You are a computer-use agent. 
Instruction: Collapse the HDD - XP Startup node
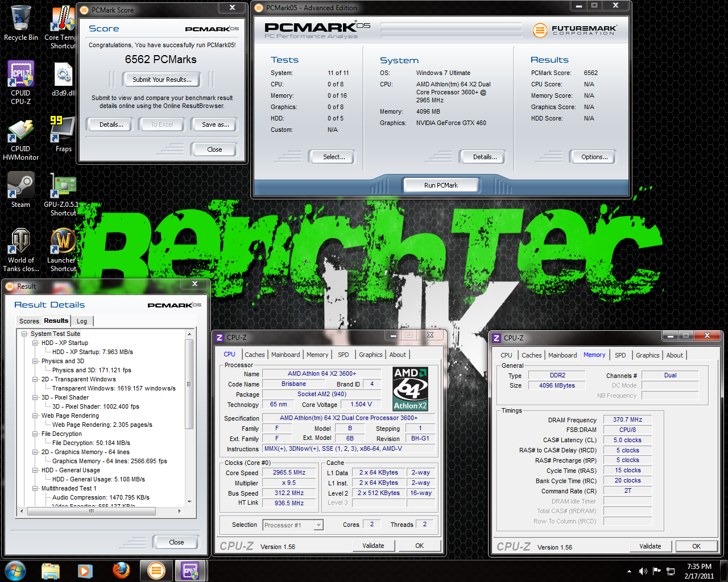(x=35, y=343)
